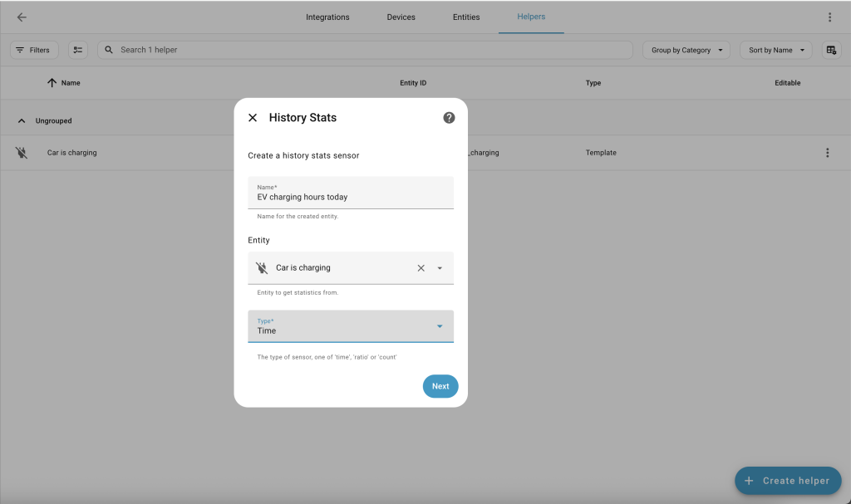The height and width of the screenshot is (504, 851).
Task: Open the help icon in History Stats dialog
Action: [x=449, y=118]
